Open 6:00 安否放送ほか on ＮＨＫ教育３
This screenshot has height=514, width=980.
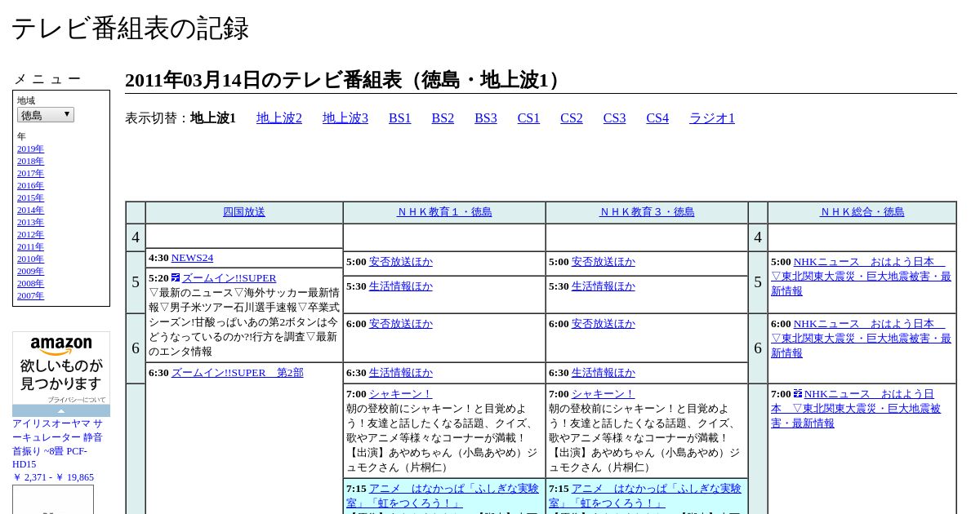point(604,324)
